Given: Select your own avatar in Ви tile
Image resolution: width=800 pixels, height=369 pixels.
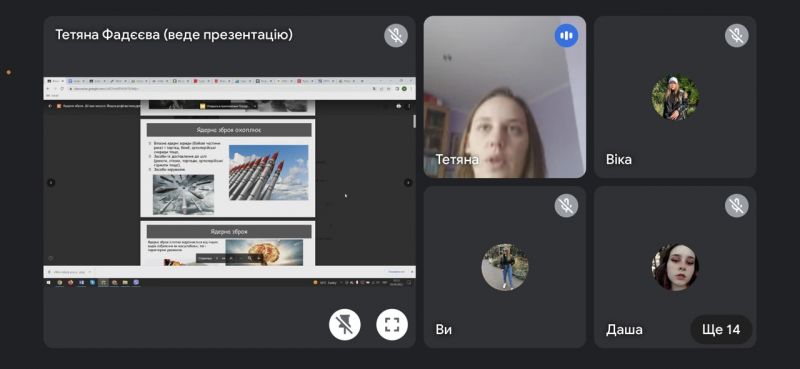Looking at the screenshot, I should click(505, 267).
